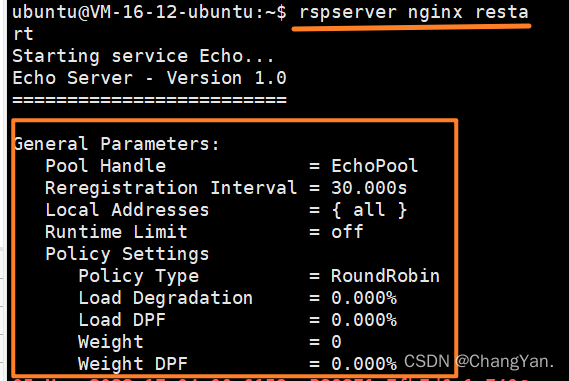Screen dimensions: 569x381
Task: Click the 'Load Degradation' label
Action: [165, 298]
